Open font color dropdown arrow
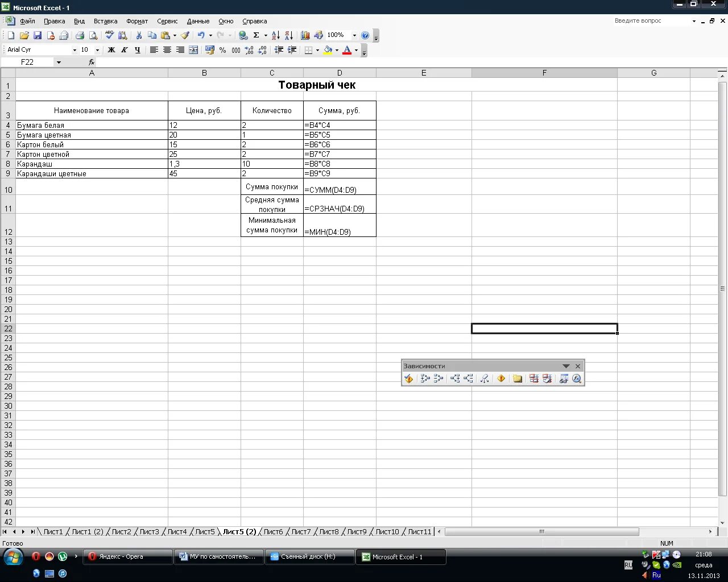The image size is (728, 582). click(356, 50)
